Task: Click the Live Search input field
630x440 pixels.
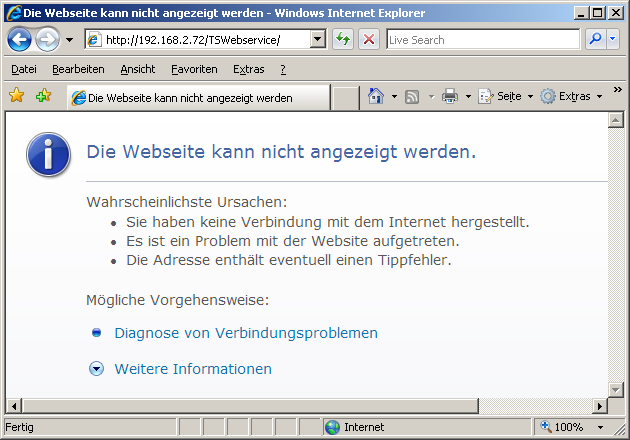Action: point(481,40)
